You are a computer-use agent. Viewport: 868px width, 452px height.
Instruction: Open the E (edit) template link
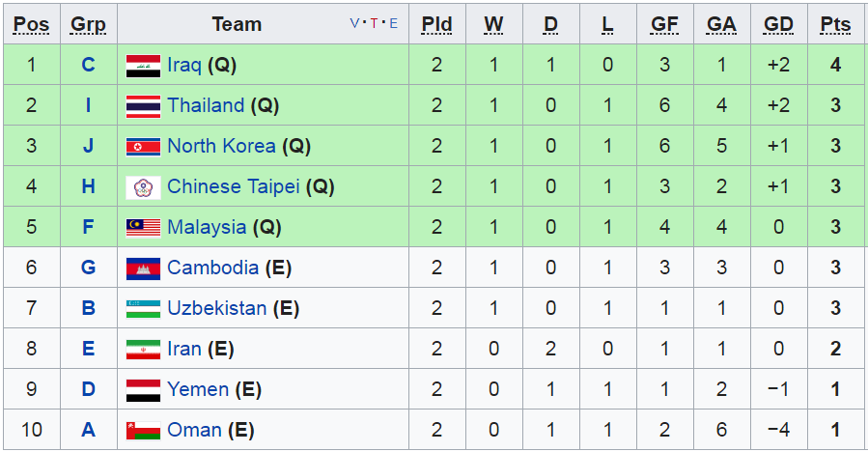(x=394, y=23)
